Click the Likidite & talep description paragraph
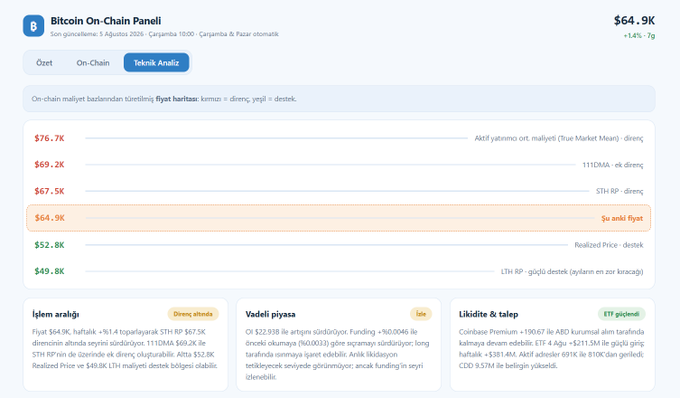Image resolution: width=680 pixels, height=398 pixels. pyautogui.click(x=552, y=349)
